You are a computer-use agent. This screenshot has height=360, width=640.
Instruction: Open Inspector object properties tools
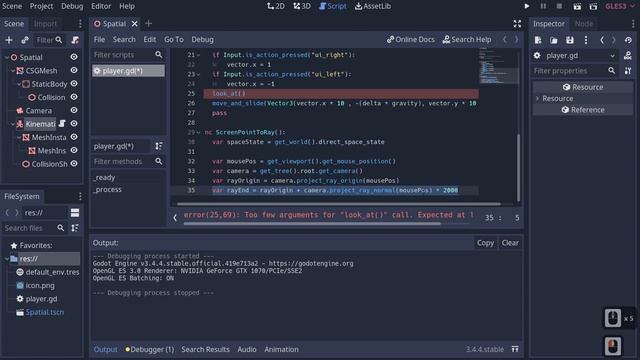pyautogui.click(x=628, y=71)
